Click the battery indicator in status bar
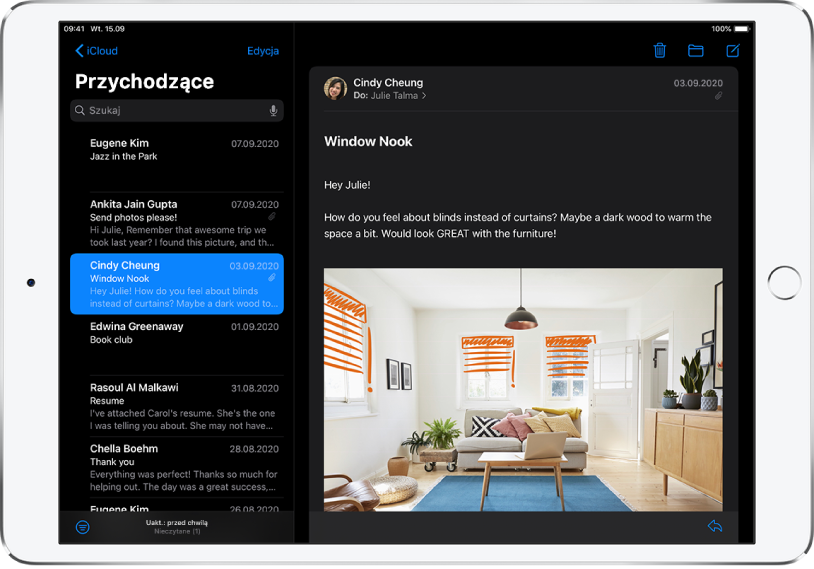 (x=741, y=29)
